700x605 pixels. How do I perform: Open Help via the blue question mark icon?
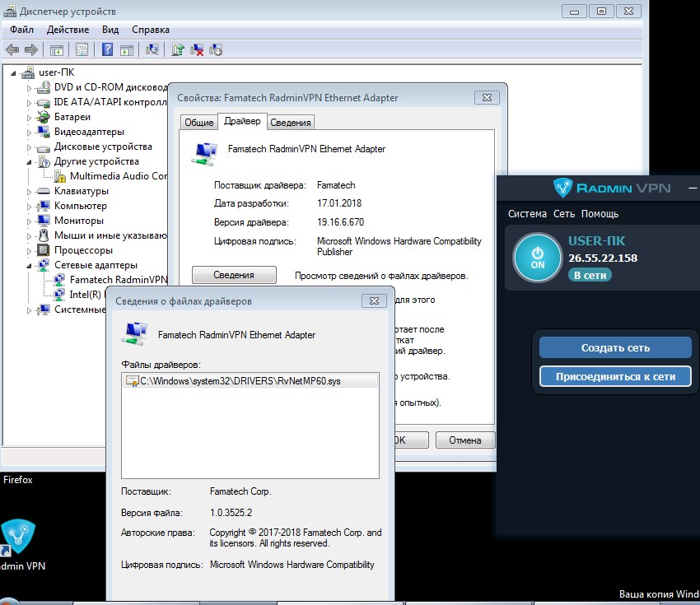(107, 49)
